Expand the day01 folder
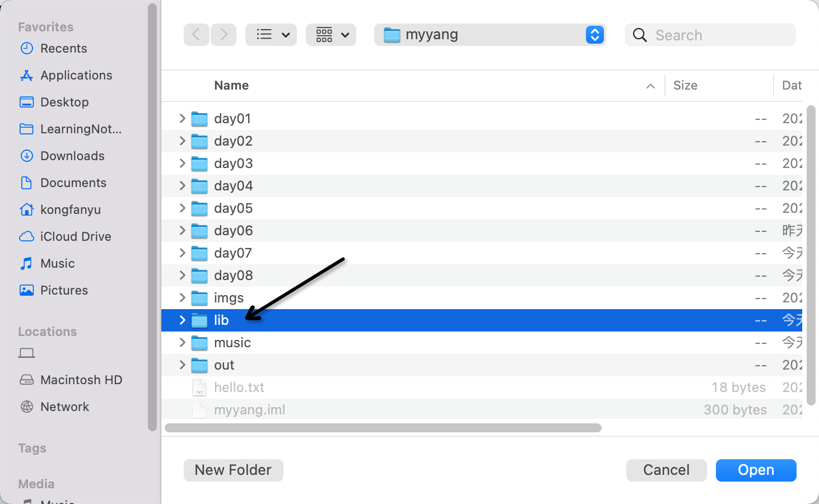Screen dimensions: 819x504 coord(182,119)
